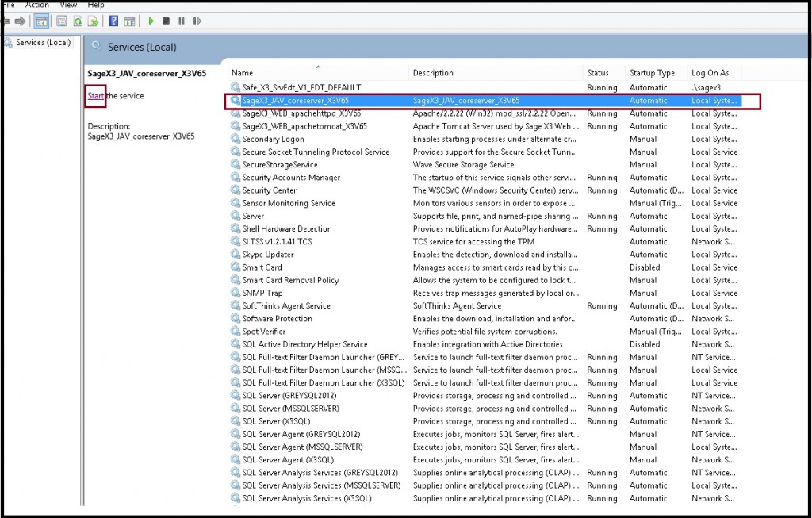
Task: Click the gear icon for Security Accounts Manager
Action: click(x=236, y=177)
